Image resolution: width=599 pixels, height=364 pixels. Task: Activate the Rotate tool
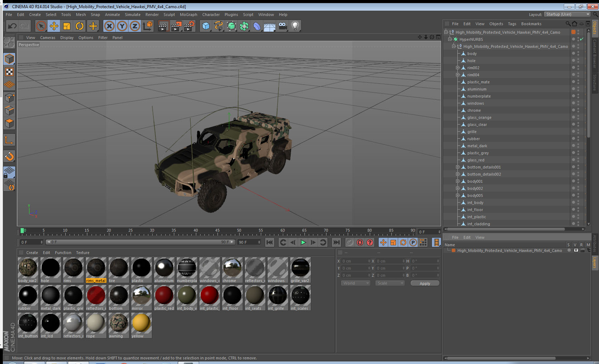coord(79,26)
